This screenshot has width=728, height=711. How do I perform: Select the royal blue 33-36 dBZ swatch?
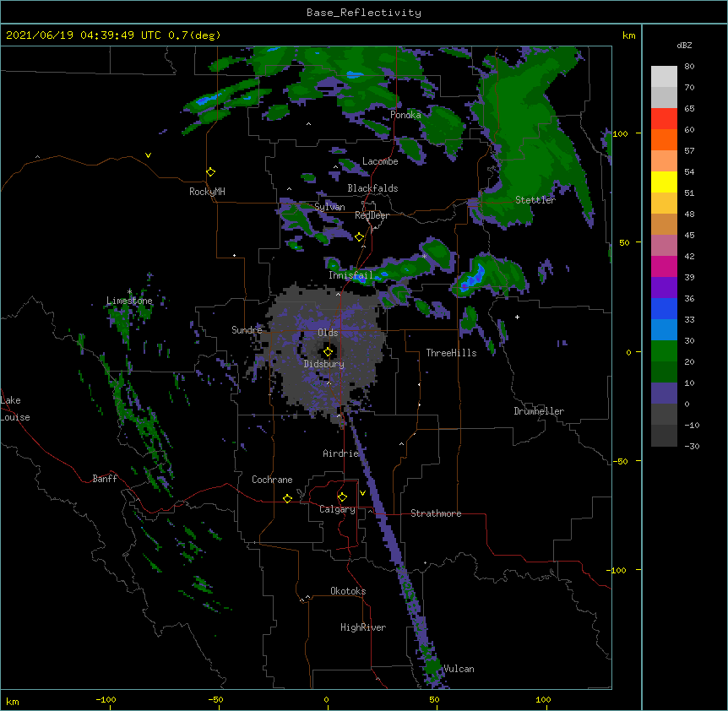(664, 308)
